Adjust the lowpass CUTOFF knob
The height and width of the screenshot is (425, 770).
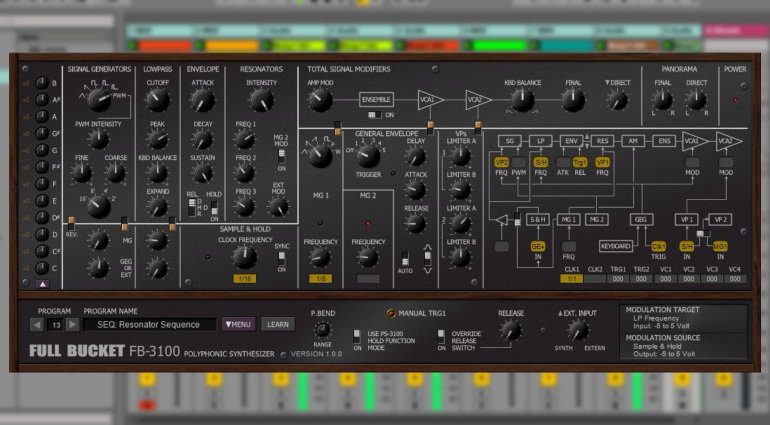157,100
